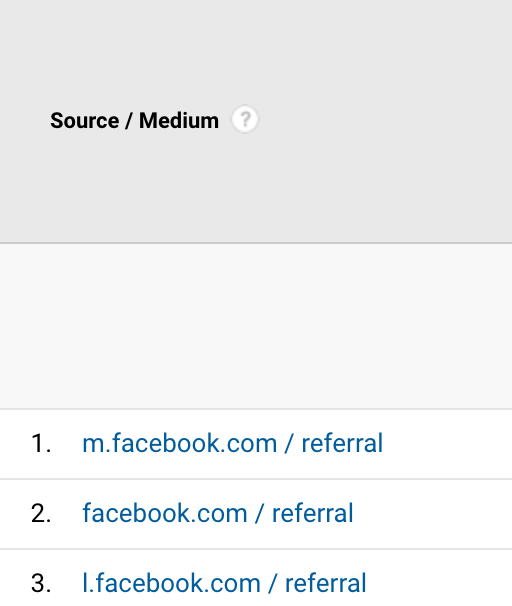Click the empty totals row below the header
512x606 pixels.
tap(256, 326)
